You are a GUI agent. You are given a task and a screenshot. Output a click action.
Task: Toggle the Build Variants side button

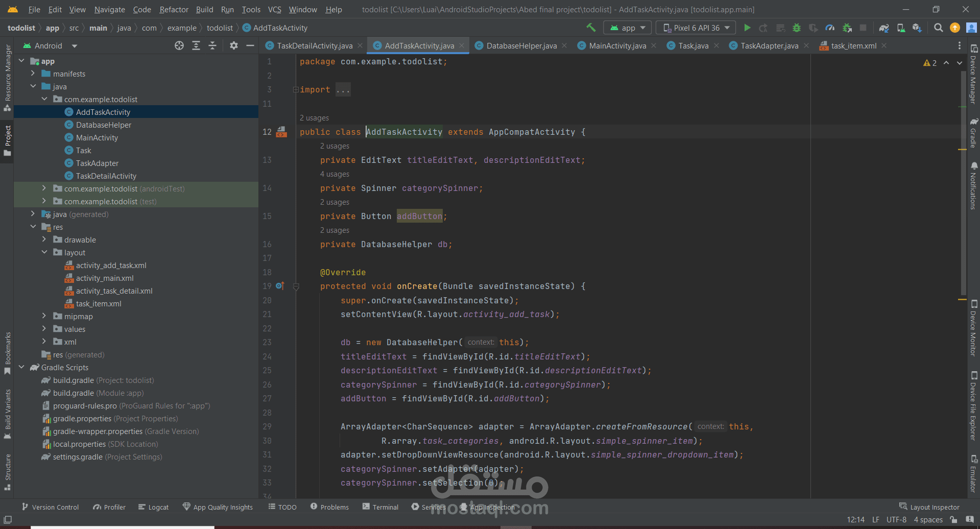8,414
